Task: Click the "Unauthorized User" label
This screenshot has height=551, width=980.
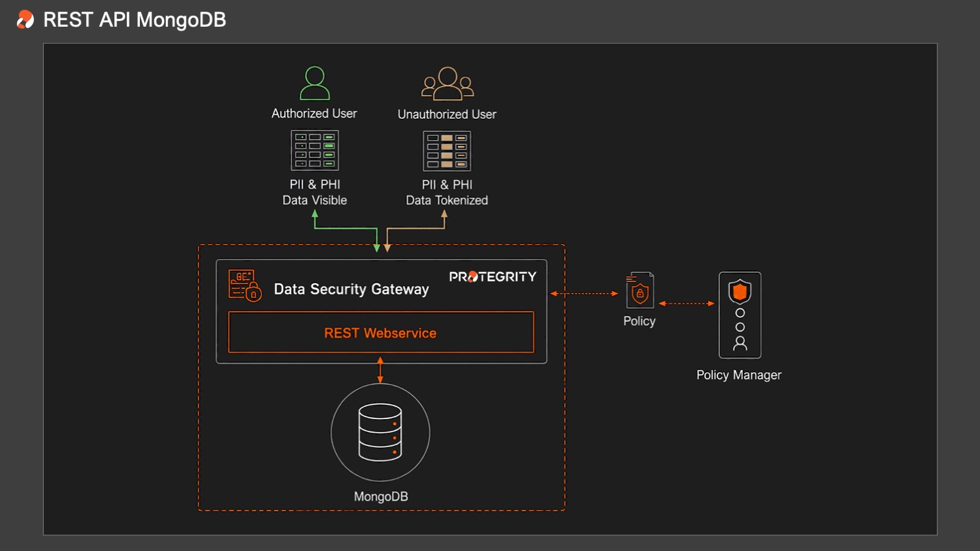Action: pyautogui.click(x=447, y=114)
